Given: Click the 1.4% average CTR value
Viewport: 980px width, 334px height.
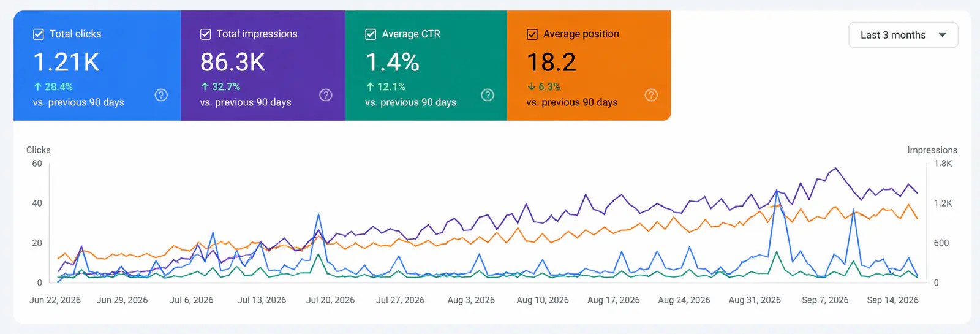Looking at the screenshot, I should (392, 62).
